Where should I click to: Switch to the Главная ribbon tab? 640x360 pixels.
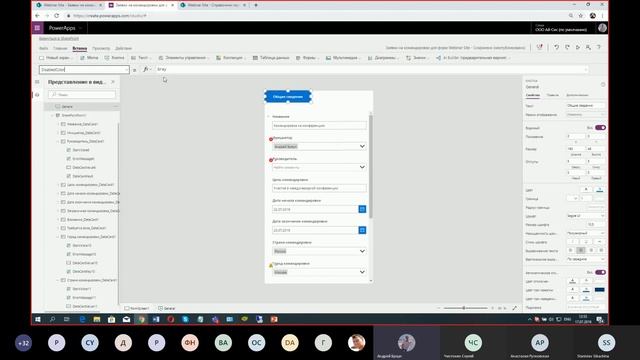[x=60, y=48]
